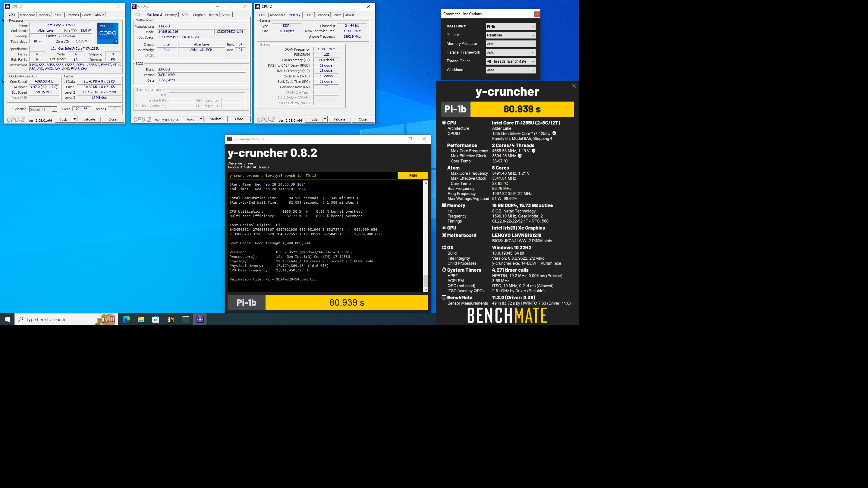Image resolution: width=868 pixels, height=488 pixels.
Task: Click the System Timers clock icon
Action: pos(444,270)
